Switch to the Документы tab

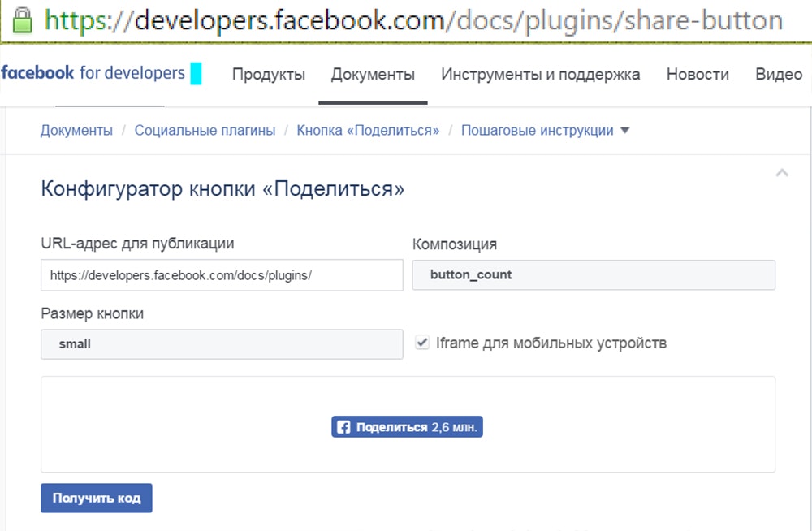pos(372,74)
